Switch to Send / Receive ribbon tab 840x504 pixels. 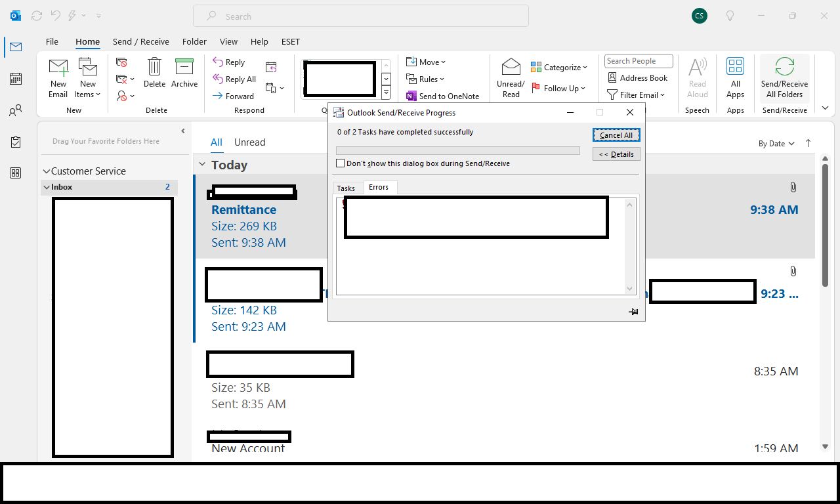(140, 41)
